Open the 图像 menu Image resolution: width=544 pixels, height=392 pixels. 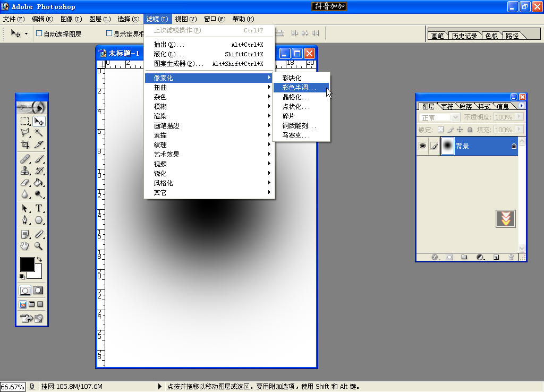tap(71, 19)
